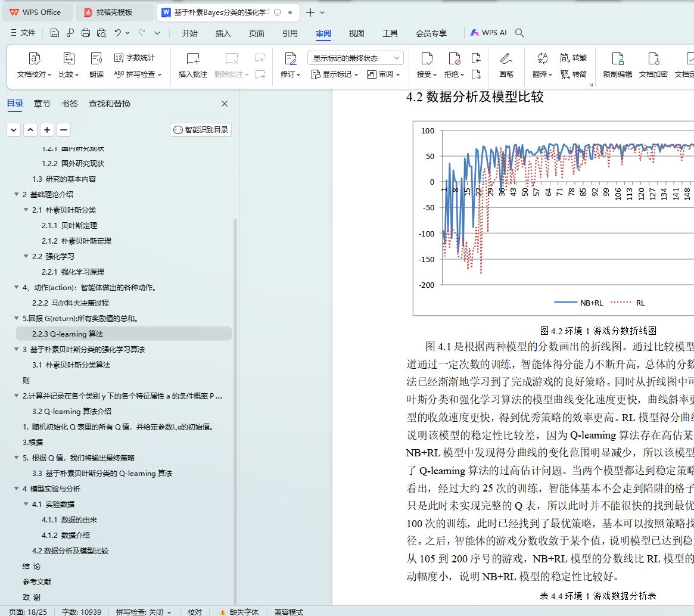Open the quick access customize dropdown arrow
This screenshot has width=694, height=616.
point(157,33)
